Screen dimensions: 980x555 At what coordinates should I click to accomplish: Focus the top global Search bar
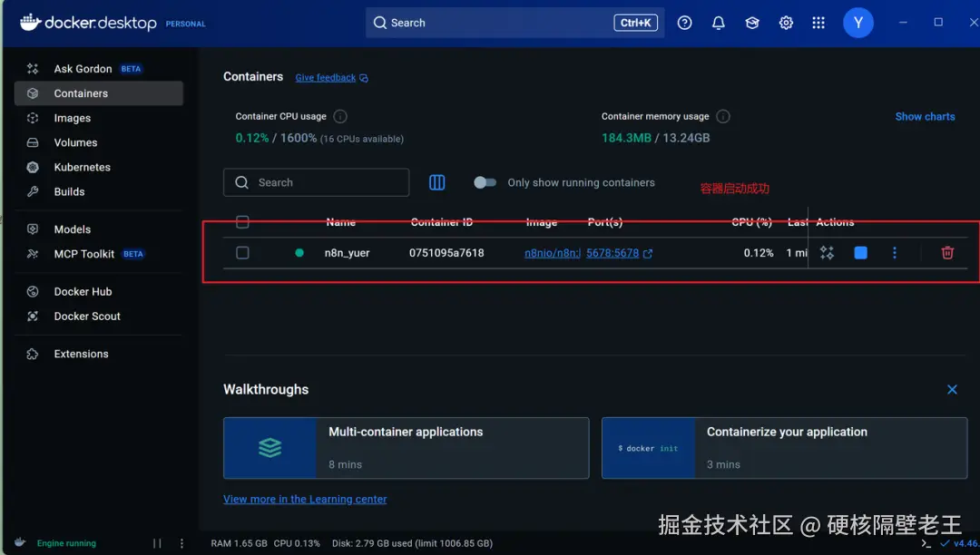[x=514, y=23]
